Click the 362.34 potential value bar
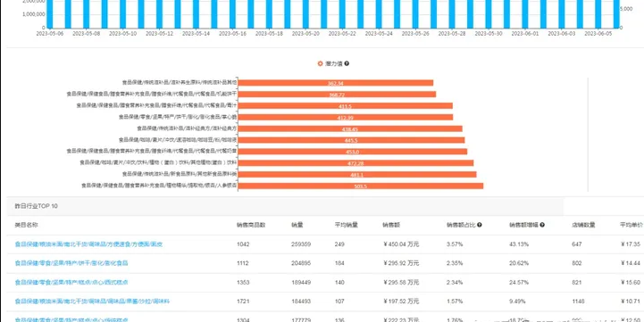644x322 pixels. coord(336,83)
